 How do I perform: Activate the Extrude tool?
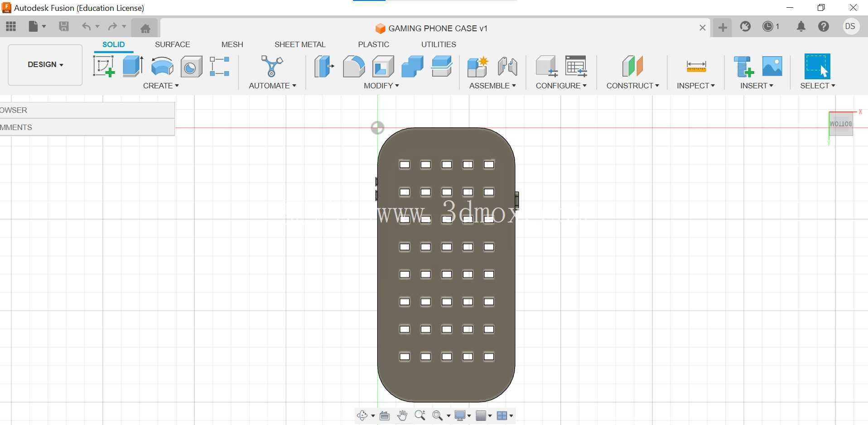[133, 66]
